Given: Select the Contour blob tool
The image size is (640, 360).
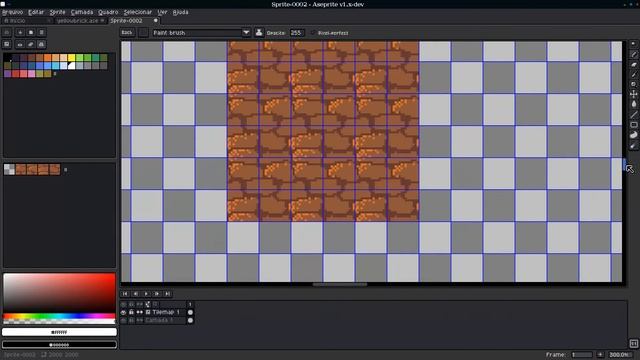Looking at the screenshot, I should [633, 135].
